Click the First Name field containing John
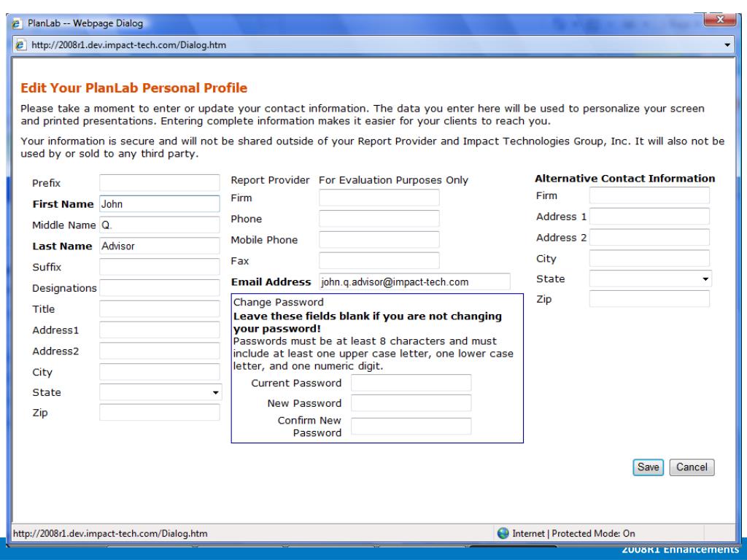Screen dimensions: 747x560 (160, 204)
